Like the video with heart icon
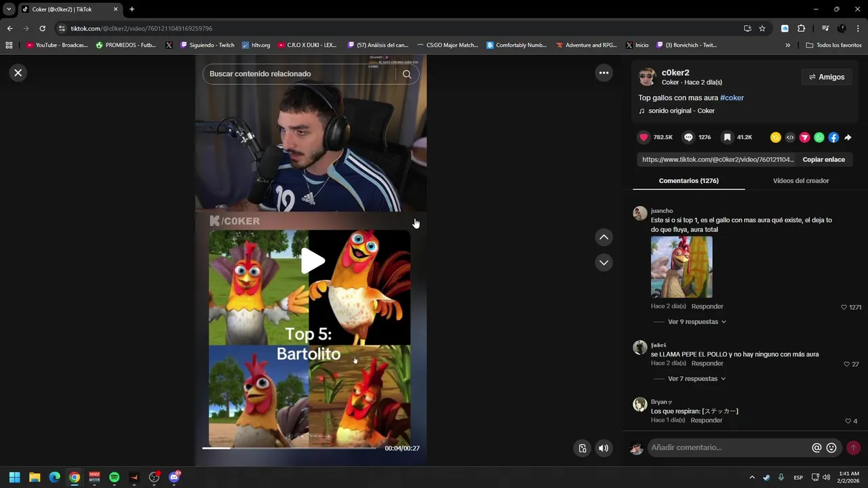Screen dimensions: 868x488 pos(644,137)
